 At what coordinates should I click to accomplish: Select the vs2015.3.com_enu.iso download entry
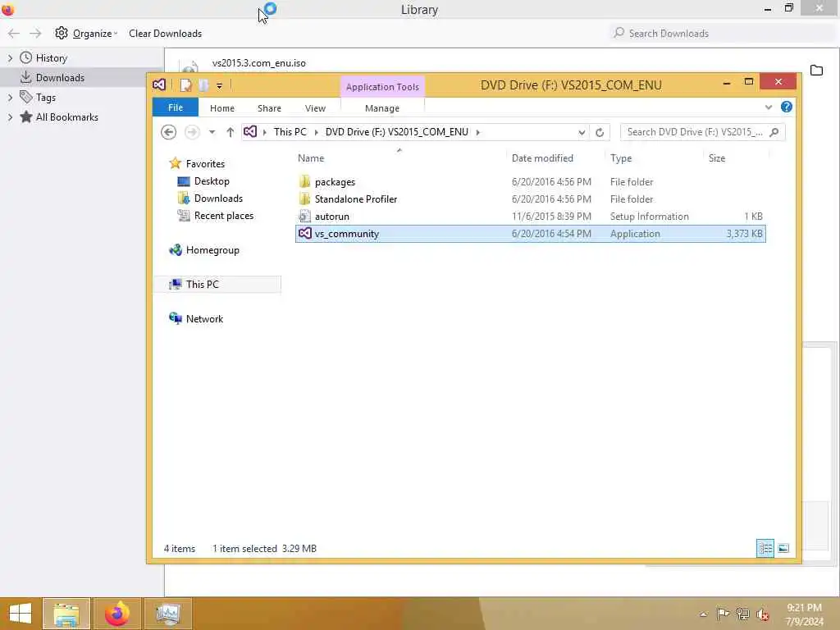[258, 63]
